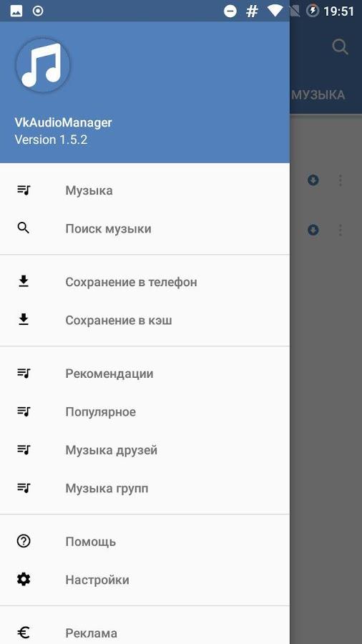Tap the magnifier icon beside Поиск музыки

24,228
